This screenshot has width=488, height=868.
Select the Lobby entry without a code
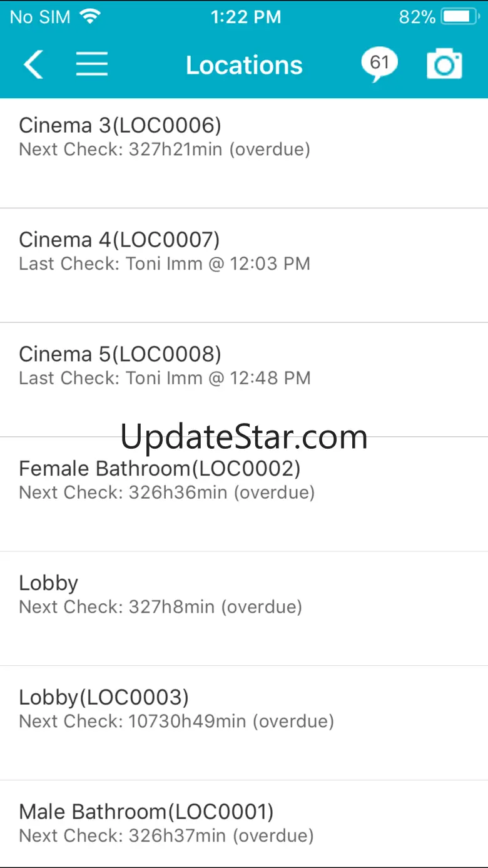pyautogui.click(x=244, y=608)
